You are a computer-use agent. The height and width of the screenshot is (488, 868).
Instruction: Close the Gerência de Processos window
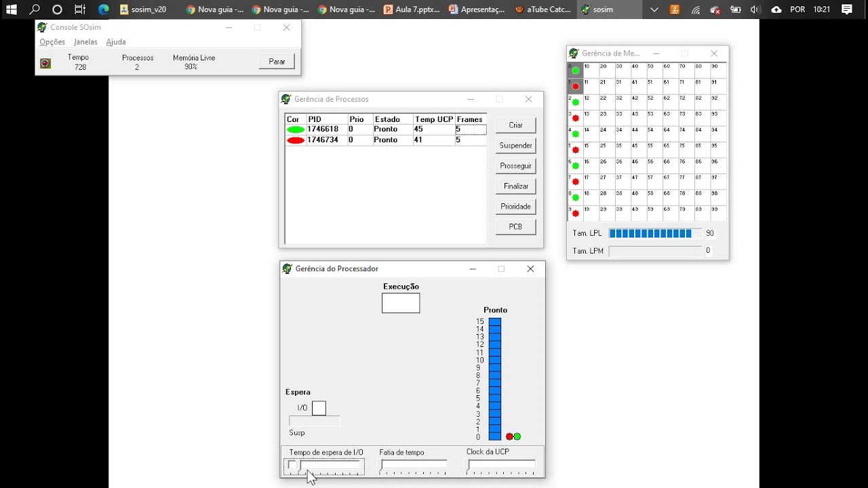(529, 100)
